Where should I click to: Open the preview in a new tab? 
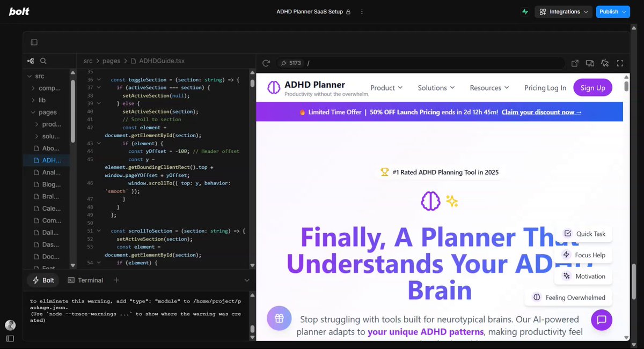click(575, 63)
